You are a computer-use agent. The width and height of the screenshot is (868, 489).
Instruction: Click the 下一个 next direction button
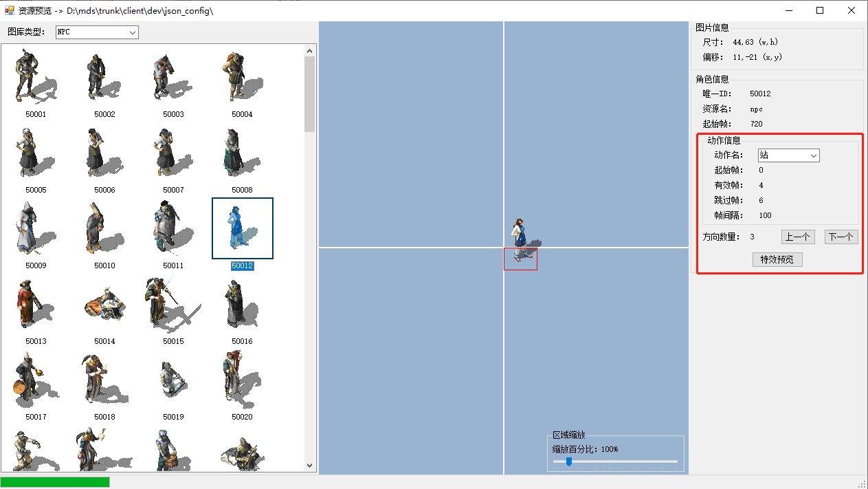(x=841, y=237)
